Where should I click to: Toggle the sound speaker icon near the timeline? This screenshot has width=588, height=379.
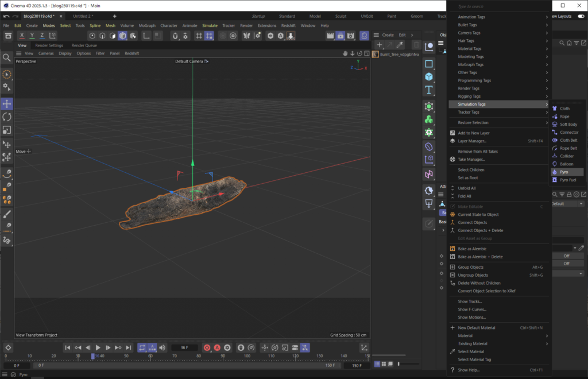coord(163,347)
